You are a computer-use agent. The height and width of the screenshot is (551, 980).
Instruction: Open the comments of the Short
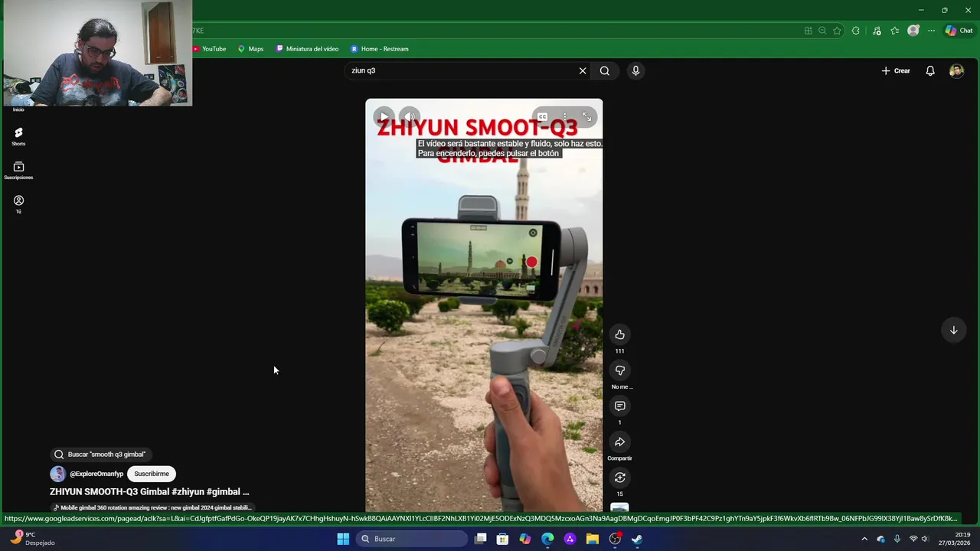[x=620, y=406]
